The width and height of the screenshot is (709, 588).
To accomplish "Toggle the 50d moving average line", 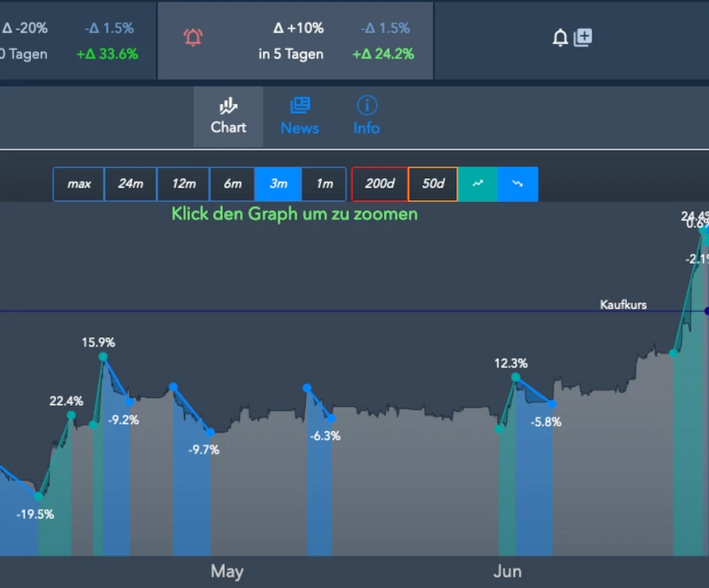I will (x=433, y=184).
